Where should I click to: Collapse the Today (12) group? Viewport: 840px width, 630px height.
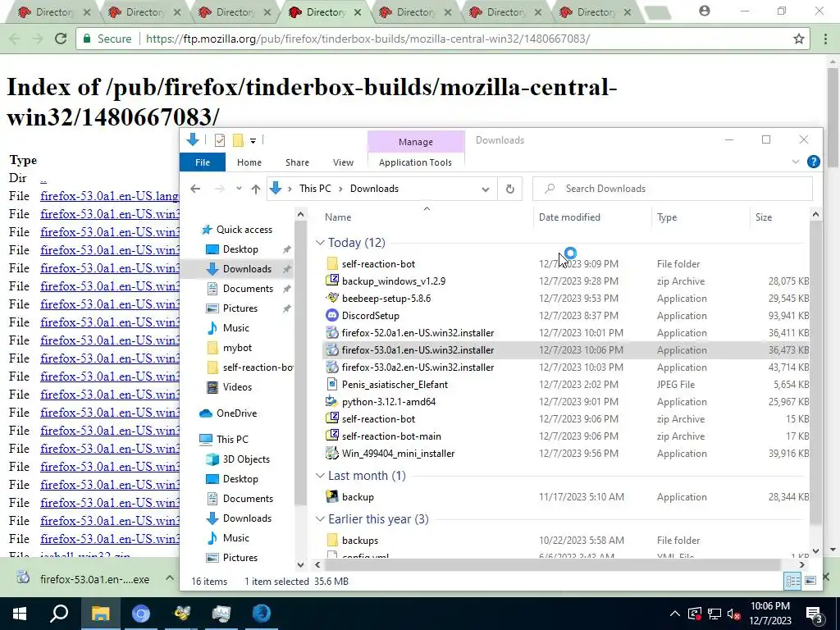tap(320, 243)
